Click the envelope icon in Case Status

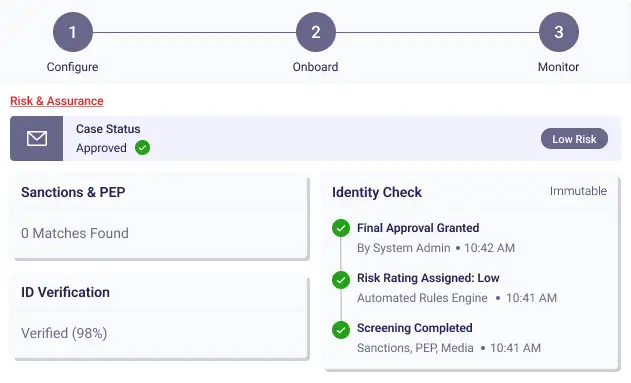tap(37, 138)
